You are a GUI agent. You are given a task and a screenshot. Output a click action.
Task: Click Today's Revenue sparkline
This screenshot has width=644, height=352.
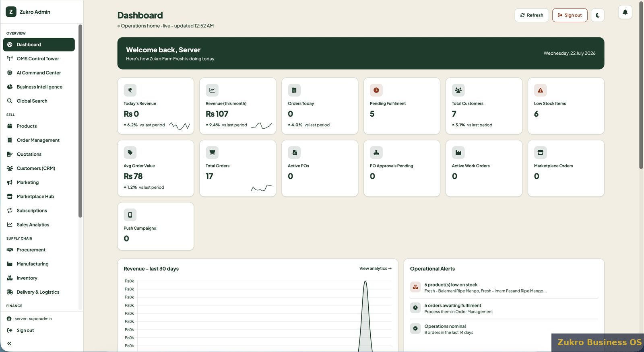(180, 126)
